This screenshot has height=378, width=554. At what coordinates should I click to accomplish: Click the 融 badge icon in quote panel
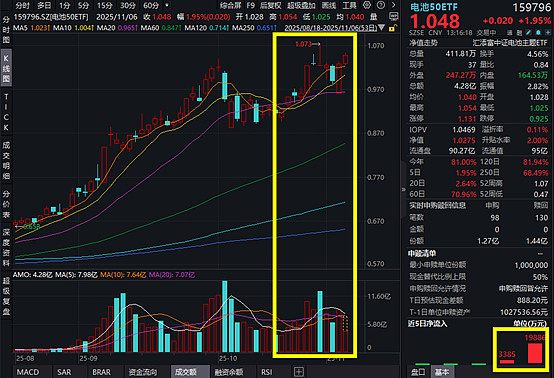(519, 33)
